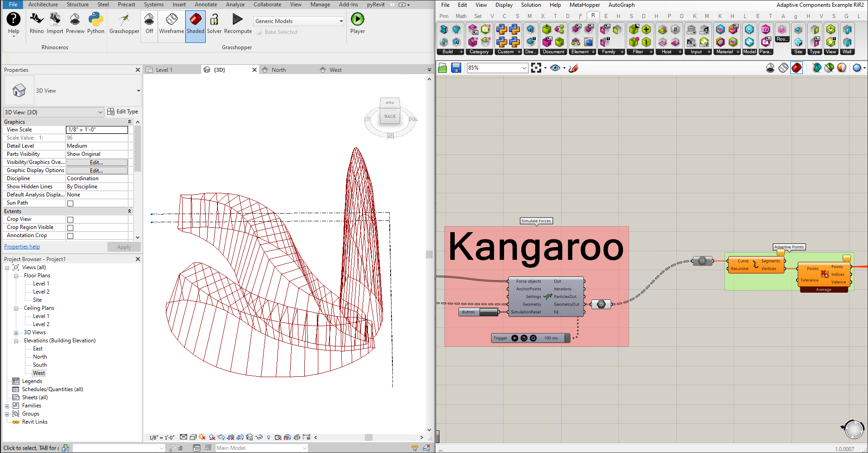
Task: Open file icon in Grasshopper canvas toolbar
Action: pos(443,68)
